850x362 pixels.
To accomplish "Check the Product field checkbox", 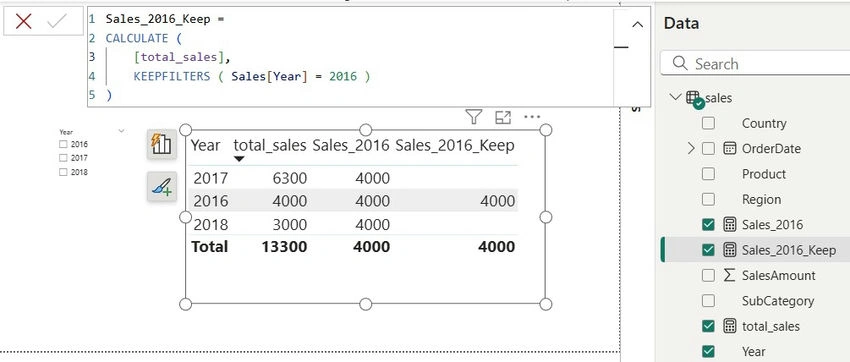I will tap(708, 174).
